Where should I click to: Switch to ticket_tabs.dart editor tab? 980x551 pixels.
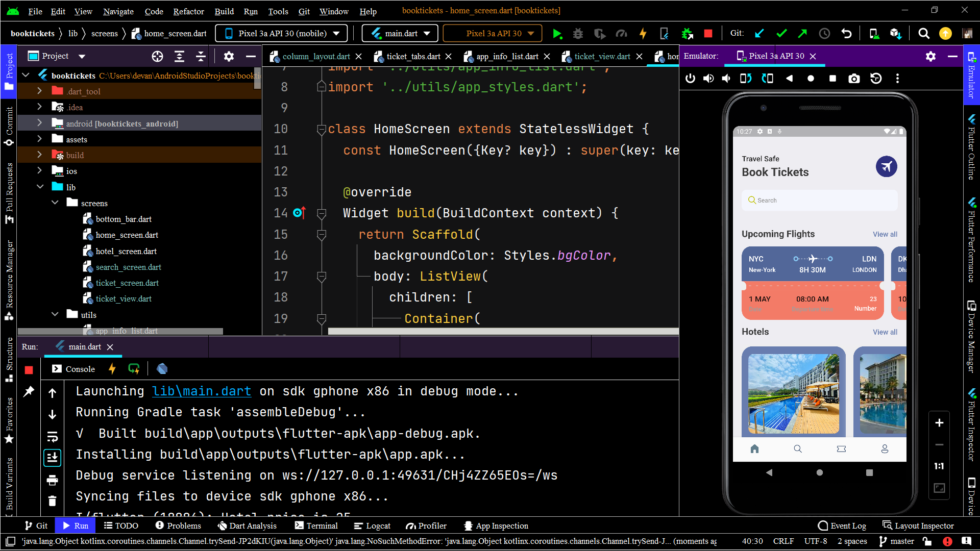click(x=412, y=57)
